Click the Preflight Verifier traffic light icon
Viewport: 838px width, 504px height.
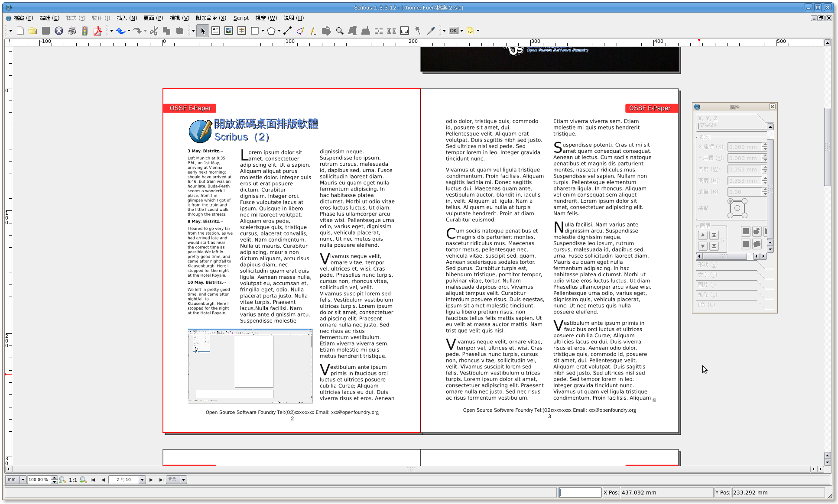(85, 31)
